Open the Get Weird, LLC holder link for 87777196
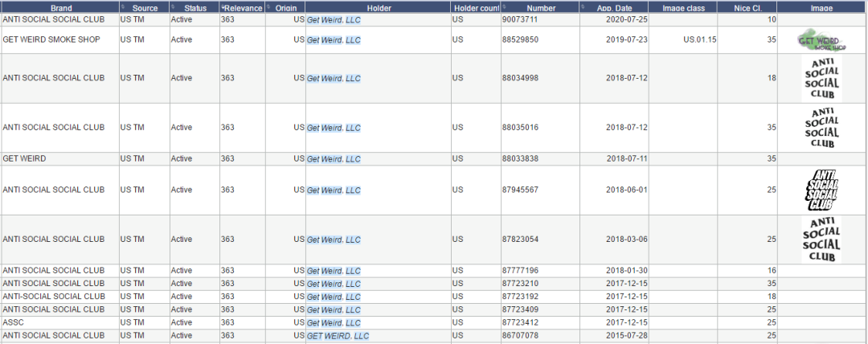868x344 pixels. tap(334, 272)
